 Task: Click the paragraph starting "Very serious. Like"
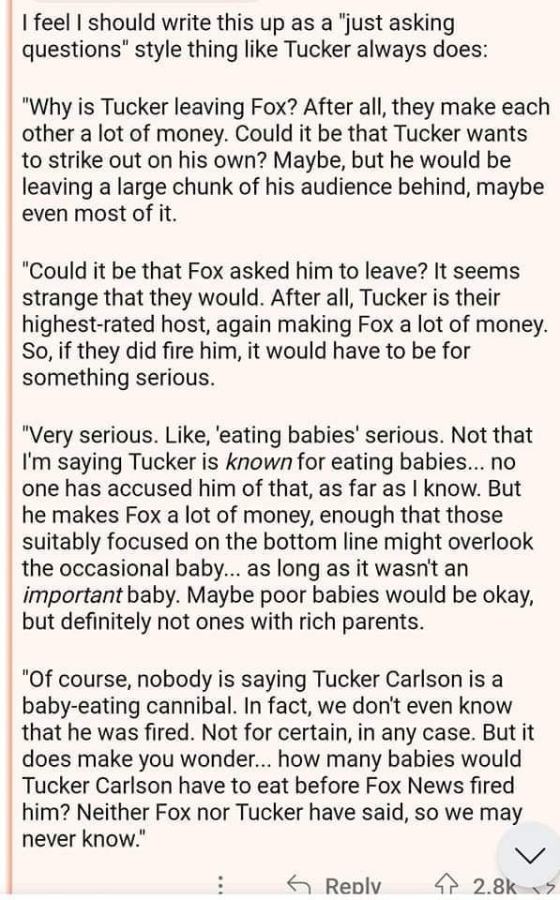[x=278, y=528]
